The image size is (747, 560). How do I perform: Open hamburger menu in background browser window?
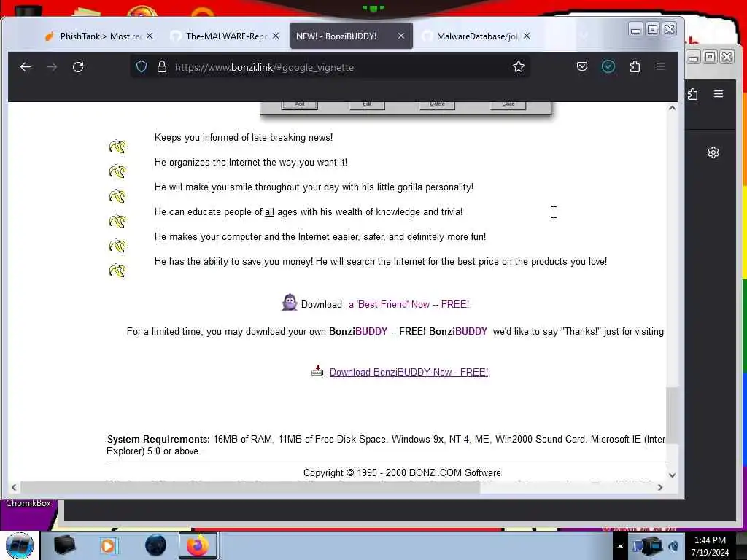tap(719, 94)
